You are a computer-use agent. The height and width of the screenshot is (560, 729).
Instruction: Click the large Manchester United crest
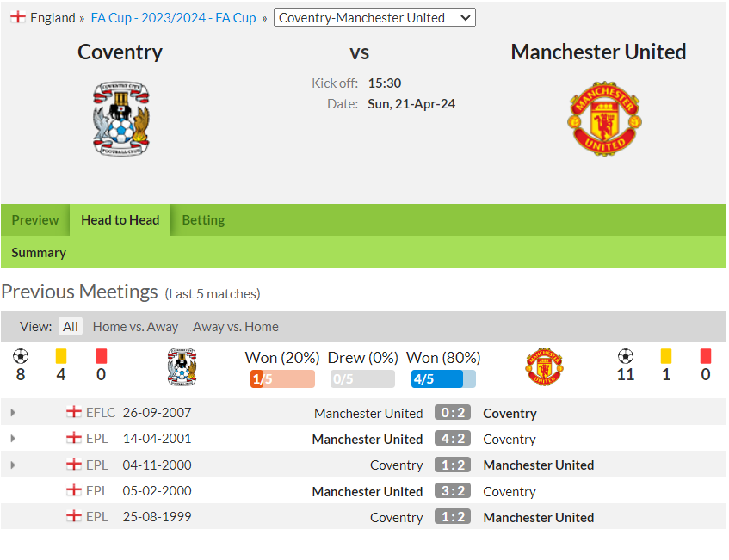tap(604, 119)
